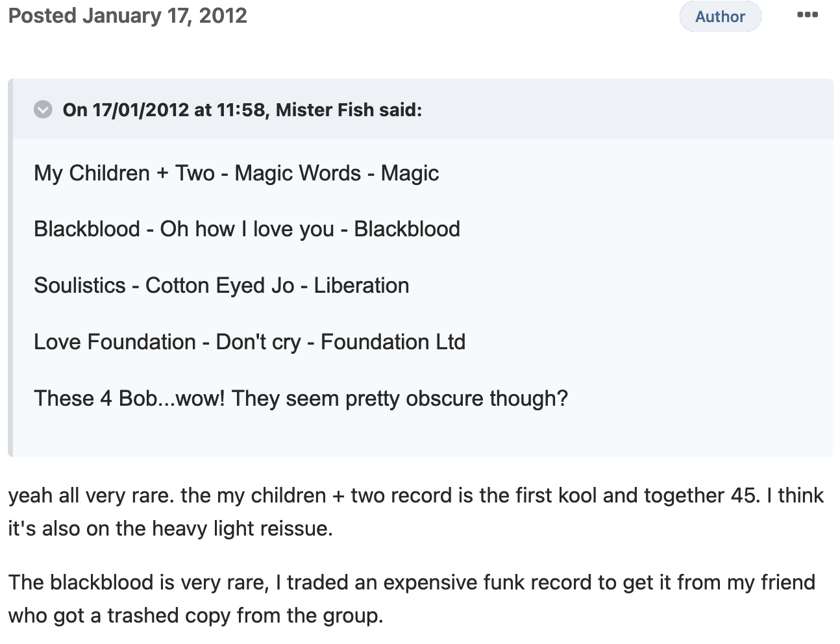Click the word 'Posted' in post header
Screen dimensions: 840x644
pyautogui.click(x=43, y=16)
